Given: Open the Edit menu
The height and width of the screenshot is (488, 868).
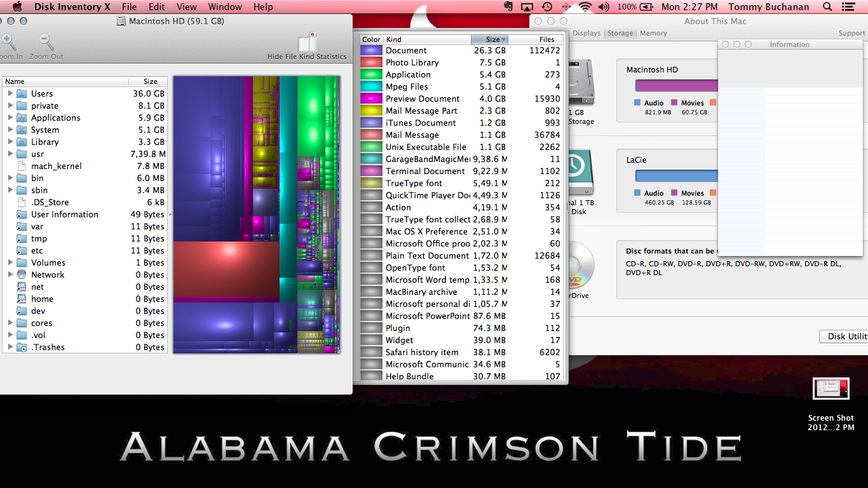Looking at the screenshot, I should tap(156, 7).
